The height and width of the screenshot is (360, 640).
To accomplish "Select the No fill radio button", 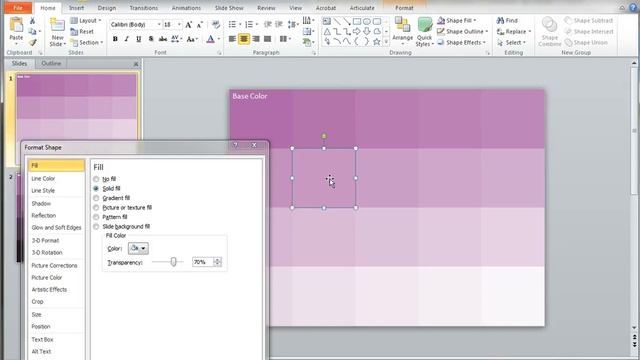I will click(x=96, y=179).
